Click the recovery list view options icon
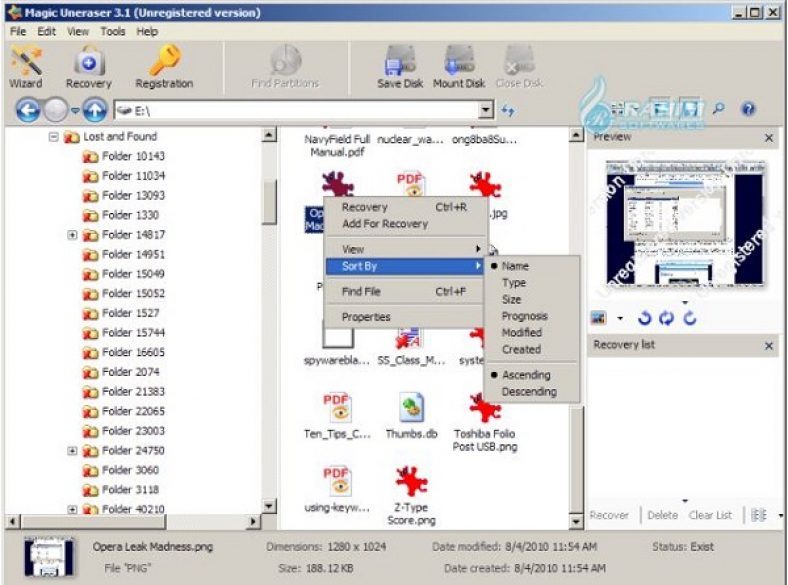Viewport: 788px width, 585px height. (x=759, y=515)
